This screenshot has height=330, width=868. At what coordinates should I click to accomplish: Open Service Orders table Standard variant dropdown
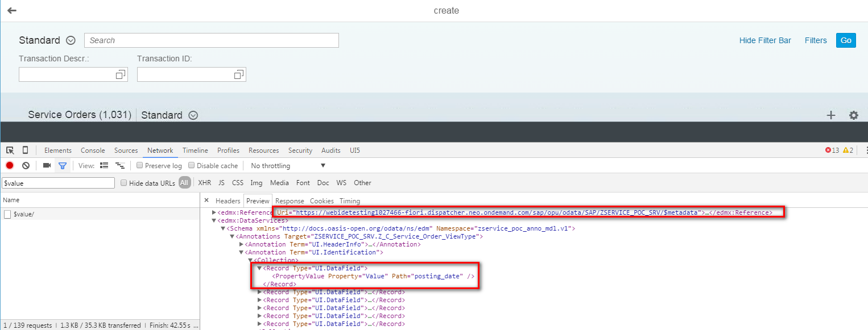193,115
